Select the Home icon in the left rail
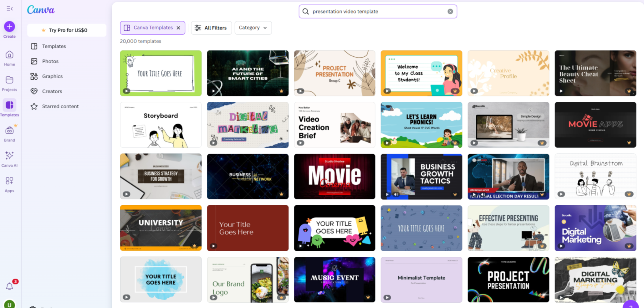The image size is (644, 308). tap(9, 55)
